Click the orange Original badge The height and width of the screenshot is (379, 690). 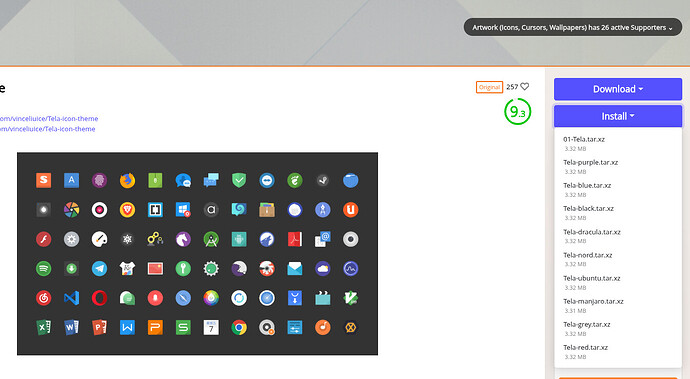pos(489,87)
